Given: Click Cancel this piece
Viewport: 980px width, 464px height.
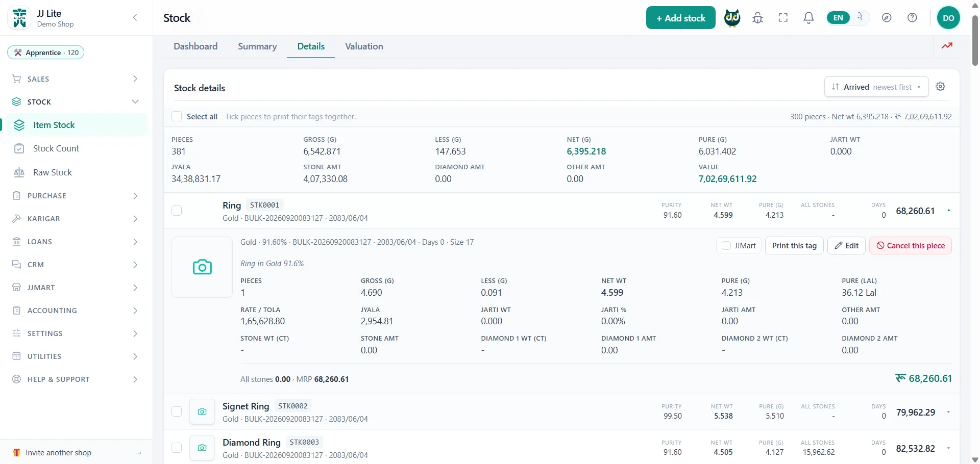Looking at the screenshot, I should (x=911, y=246).
